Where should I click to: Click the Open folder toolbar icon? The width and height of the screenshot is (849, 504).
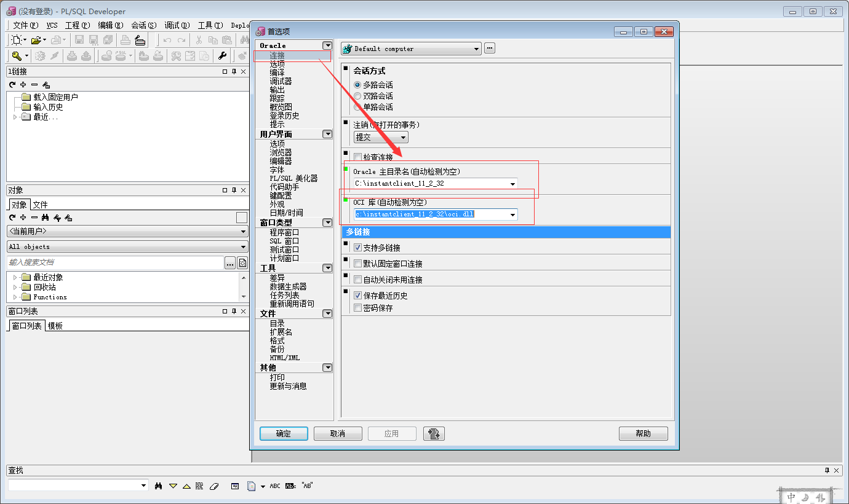coord(36,40)
